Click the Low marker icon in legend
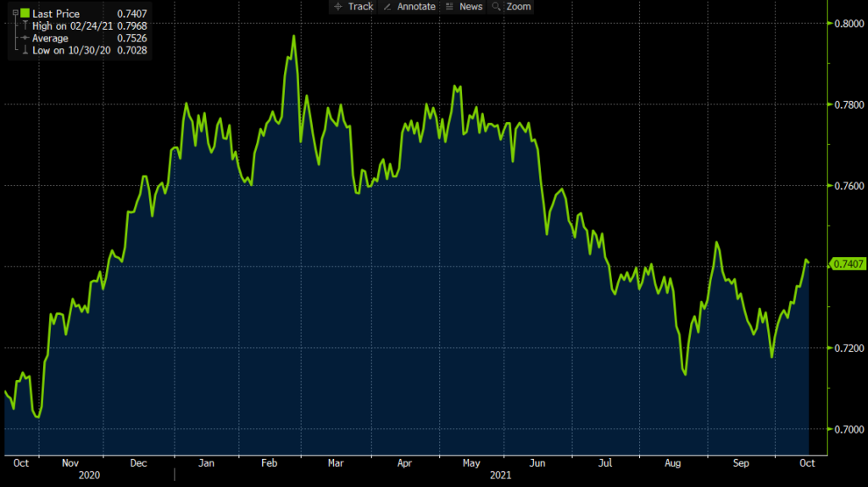Screen dimensions: 868x487 (25, 50)
